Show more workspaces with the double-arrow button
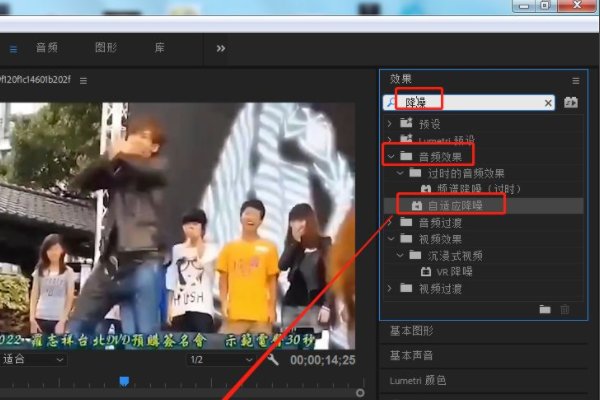The height and width of the screenshot is (400, 600). [x=221, y=49]
